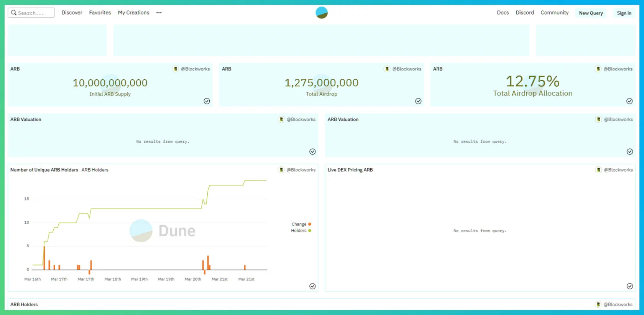This screenshot has width=644, height=315.
Task: Click the Mar 18th axis label
Action: 113,279
